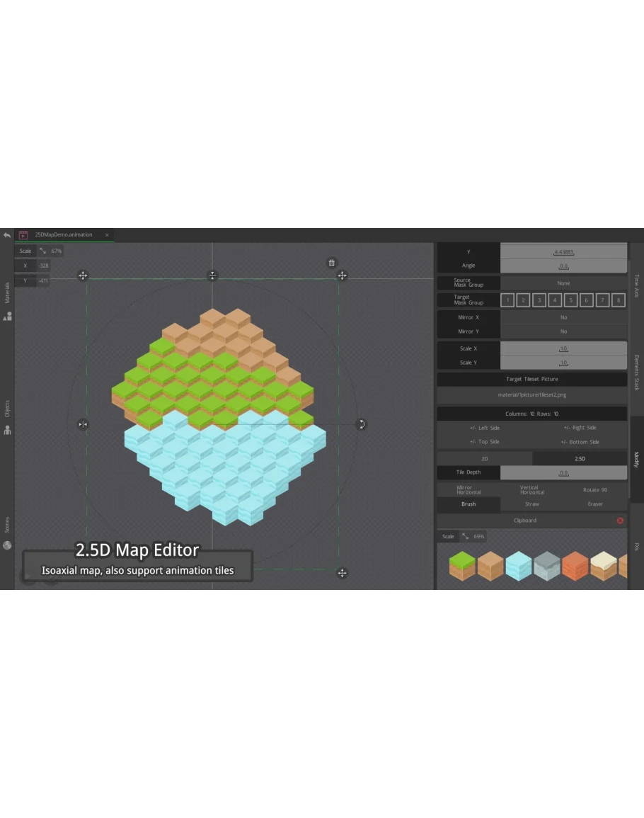Click the back arrow icon at top left

7,235
